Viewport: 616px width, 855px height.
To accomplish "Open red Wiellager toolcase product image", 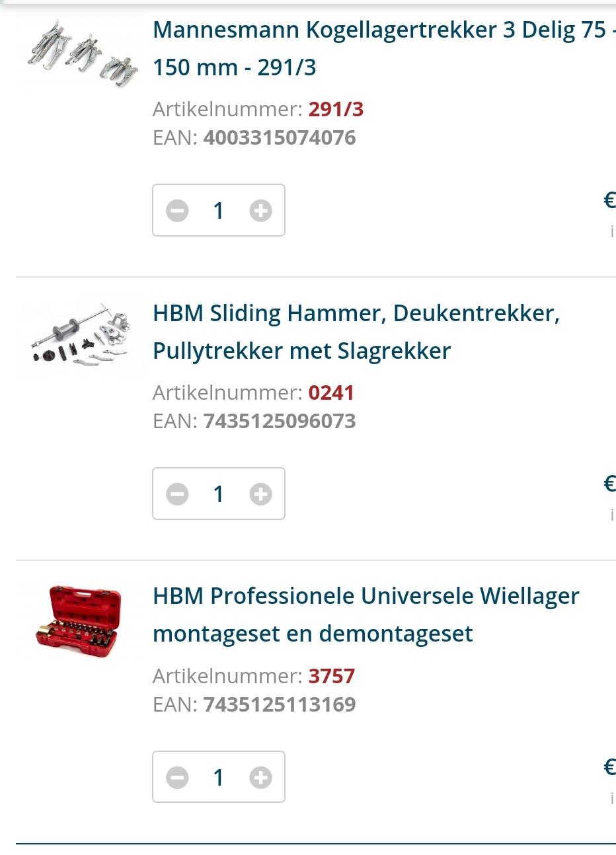I will point(80,621).
